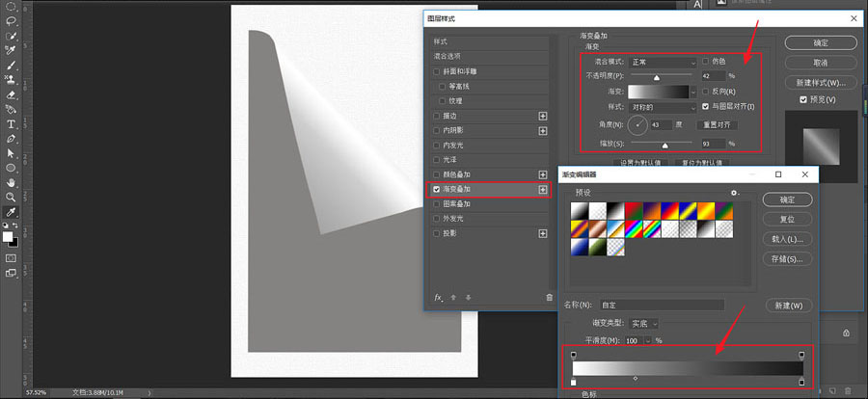Click the 名称(N) gradient name field
The image size is (868, 399).
coord(662,305)
